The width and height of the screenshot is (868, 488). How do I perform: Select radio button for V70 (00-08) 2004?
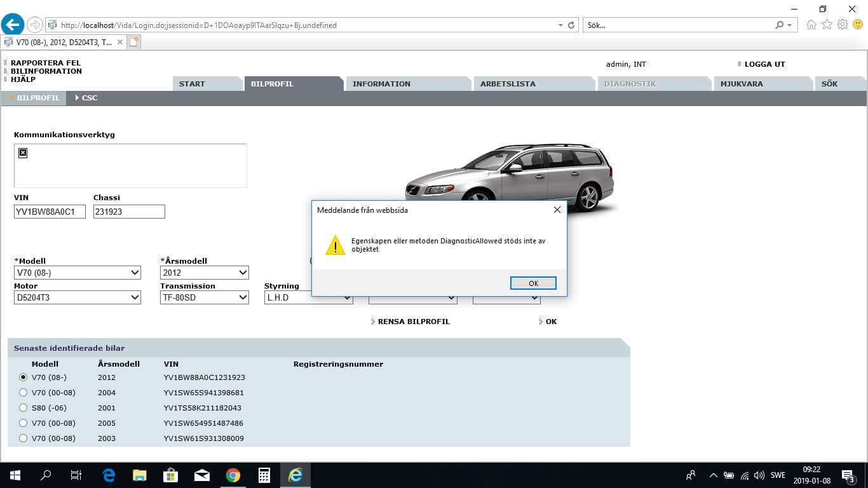(24, 393)
